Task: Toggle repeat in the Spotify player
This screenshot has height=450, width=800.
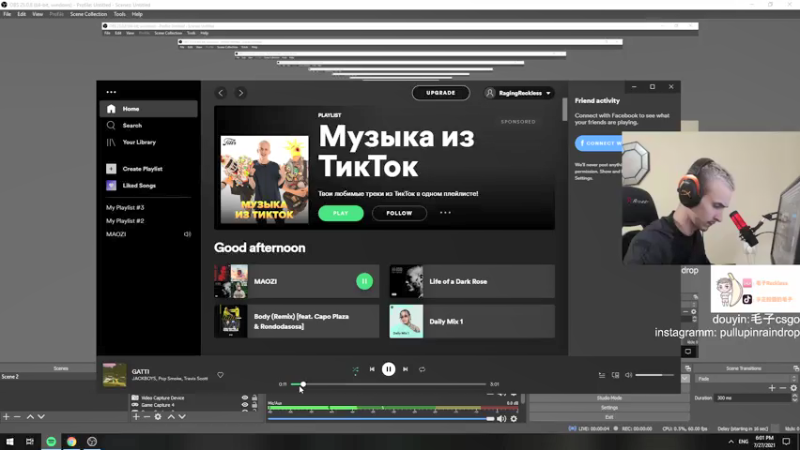Action: coord(422,369)
